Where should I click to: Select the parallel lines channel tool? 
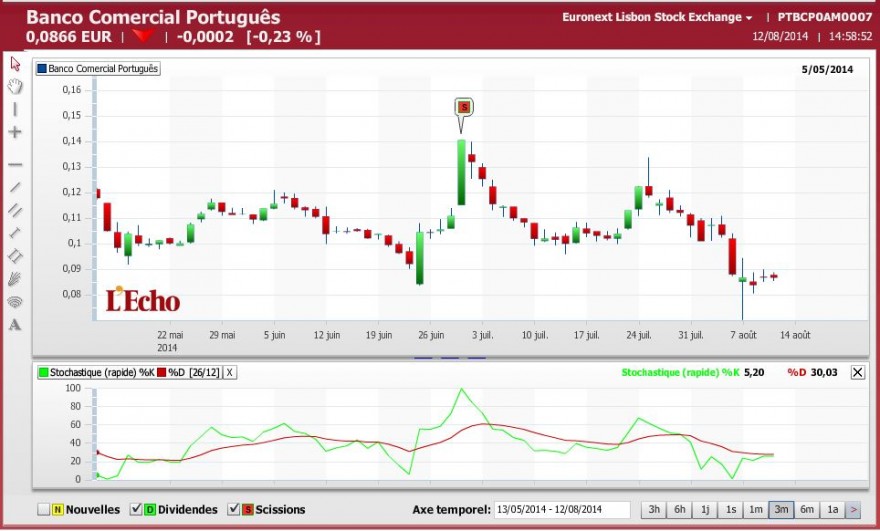(15, 210)
